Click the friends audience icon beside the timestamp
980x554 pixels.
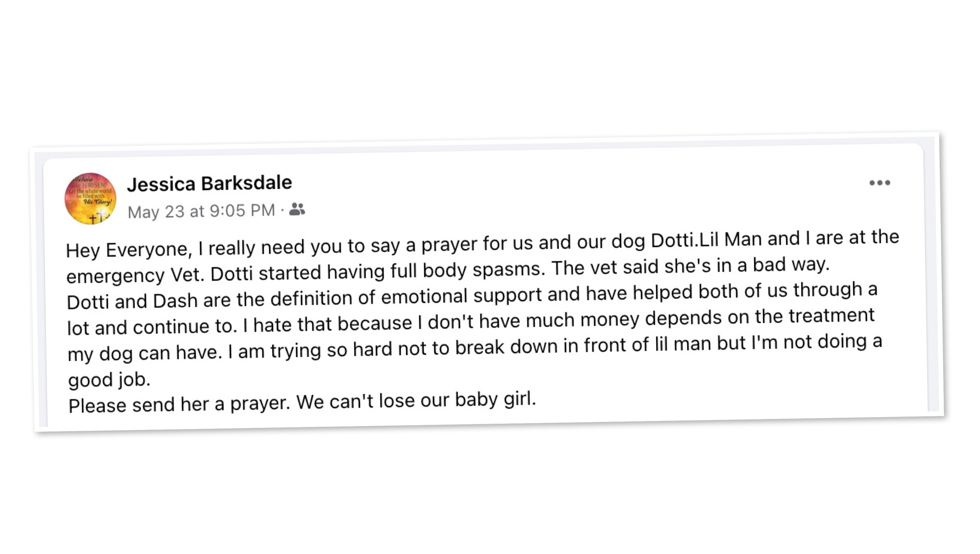[x=297, y=209]
